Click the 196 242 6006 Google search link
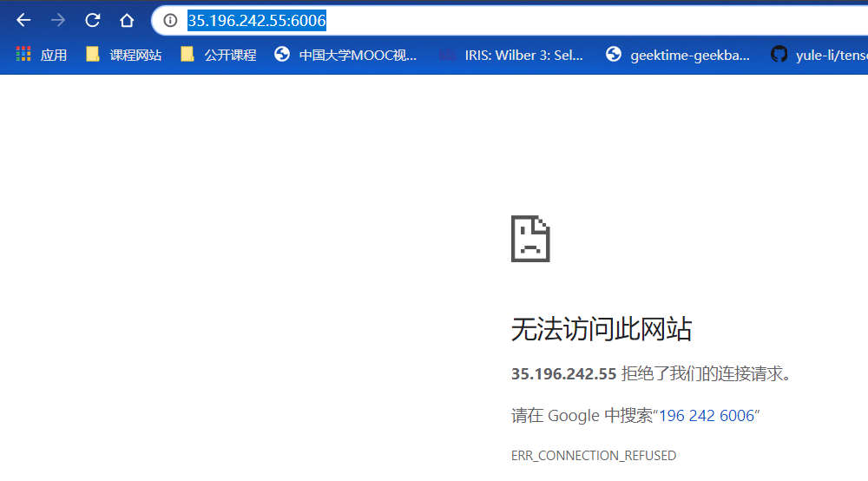The width and height of the screenshot is (868, 481). [x=707, y=416]
